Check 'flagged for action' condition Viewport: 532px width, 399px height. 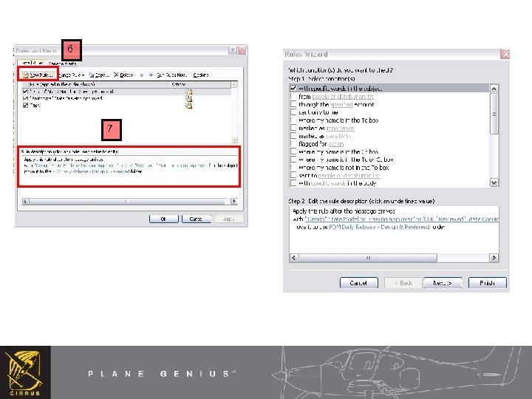293,143
